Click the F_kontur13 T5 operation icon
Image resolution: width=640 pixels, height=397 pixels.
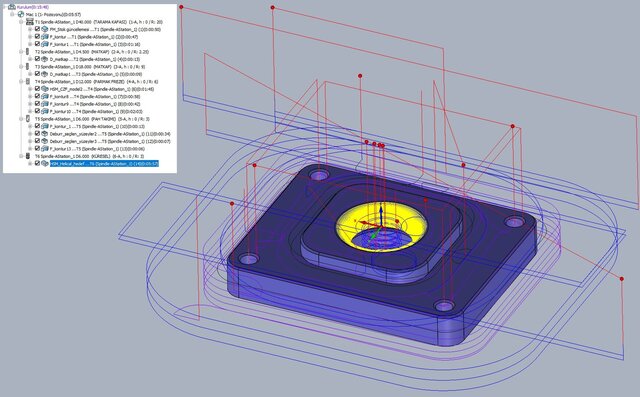click(44, 149)
